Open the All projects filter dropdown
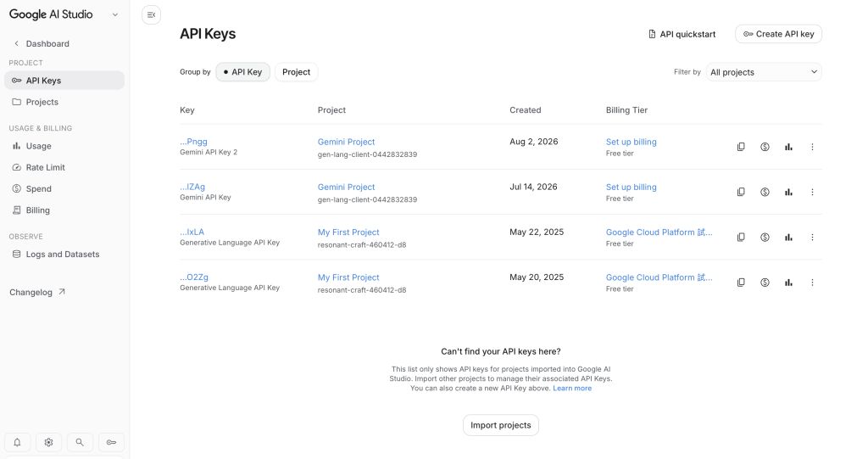The height and width of the screenshot is (459, 868). tap(764, 72)
